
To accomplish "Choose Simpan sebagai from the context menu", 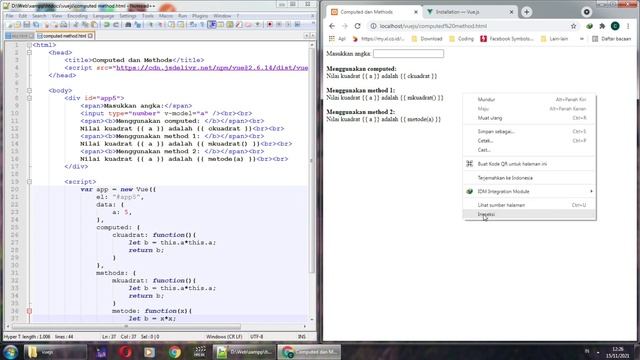I will [x=529, y=131].
